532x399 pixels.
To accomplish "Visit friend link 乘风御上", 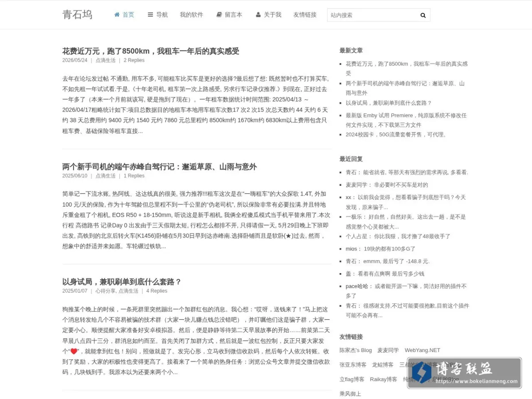I will coord(350,394).
